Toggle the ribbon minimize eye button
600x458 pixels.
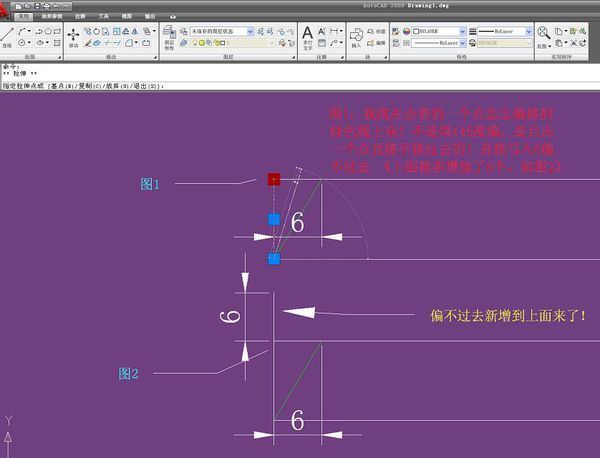173,17
